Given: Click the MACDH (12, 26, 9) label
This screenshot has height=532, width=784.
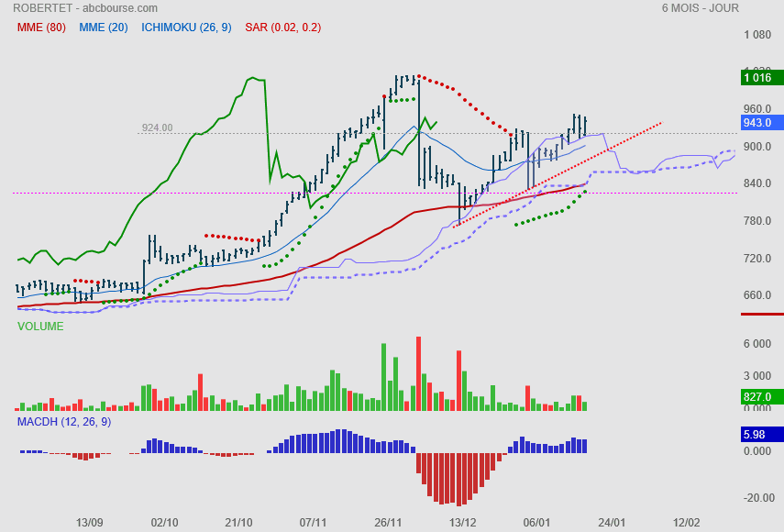Looking at the screenshot, I should click(x=64, y=422).
